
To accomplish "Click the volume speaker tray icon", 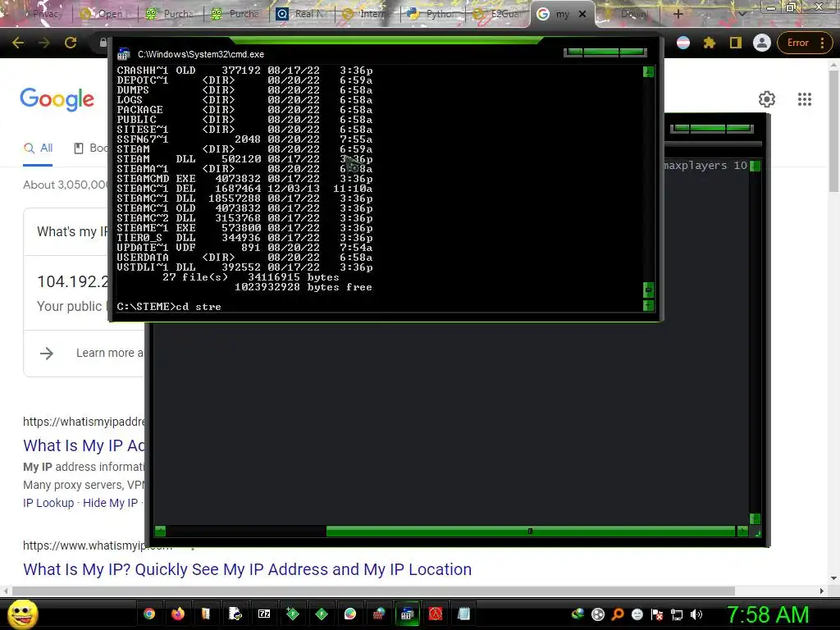I will tap(696, 614).
